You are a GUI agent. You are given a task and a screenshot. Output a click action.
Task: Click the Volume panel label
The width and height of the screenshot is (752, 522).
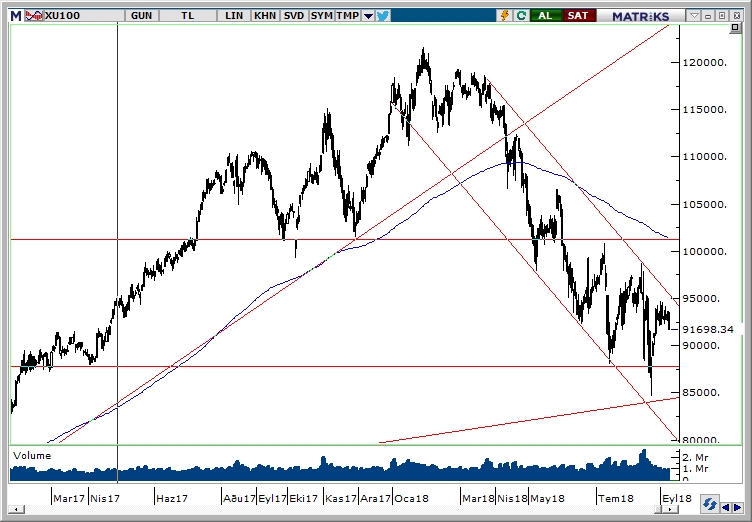pos(32,455)
